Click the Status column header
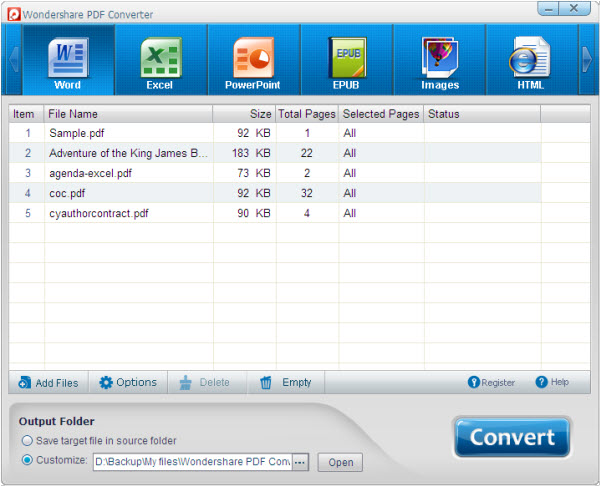This screenshot has height=486, width=600. (482, 114)
